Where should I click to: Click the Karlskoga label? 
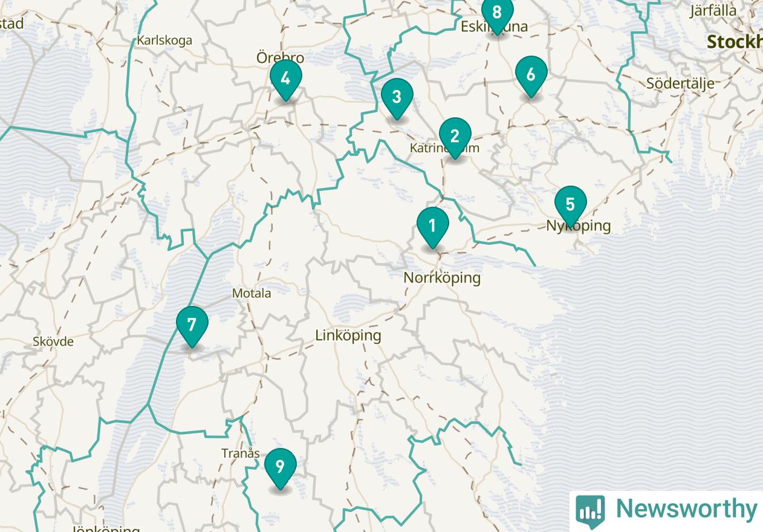coord(164,41)
